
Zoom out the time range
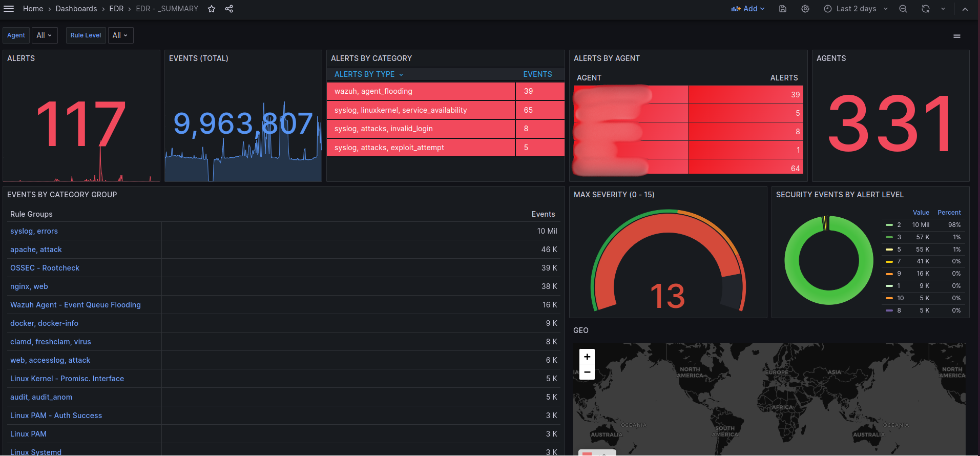[x=903, y=9]
